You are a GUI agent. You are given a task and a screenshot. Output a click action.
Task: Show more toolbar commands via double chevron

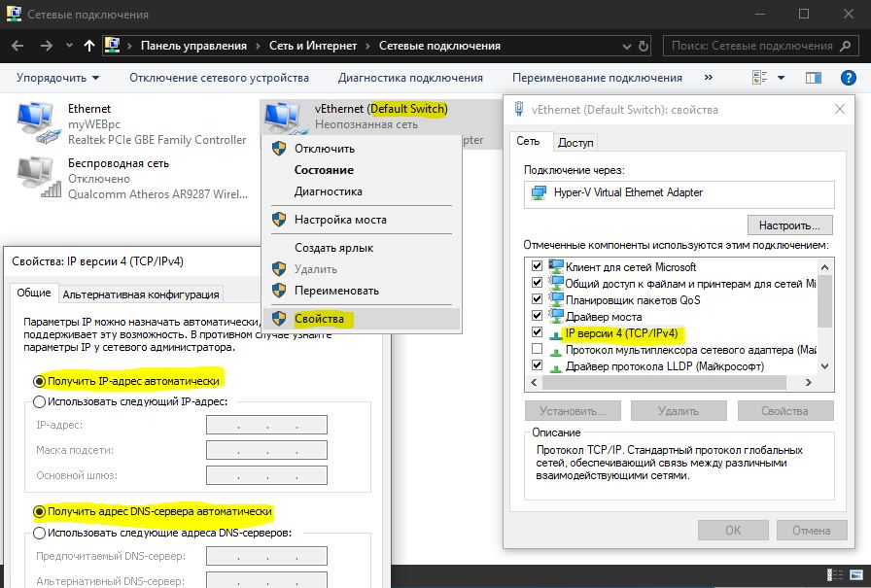[x=709, y=77]
